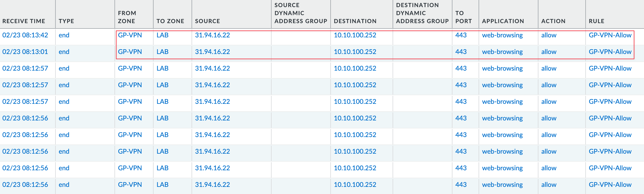The height and width of the screenshot is (194, 644).
Task: Sort by the Source column header
Action: (208, 21)
